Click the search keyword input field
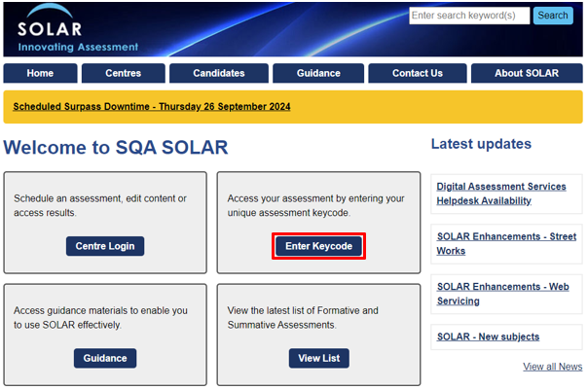Screen dimensions: 588x389 (469, 16)
